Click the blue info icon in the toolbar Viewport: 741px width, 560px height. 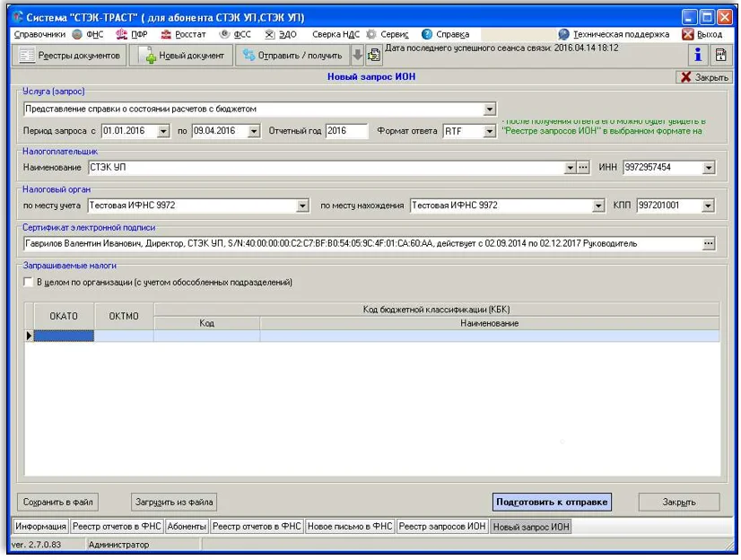tap(698, 56)
